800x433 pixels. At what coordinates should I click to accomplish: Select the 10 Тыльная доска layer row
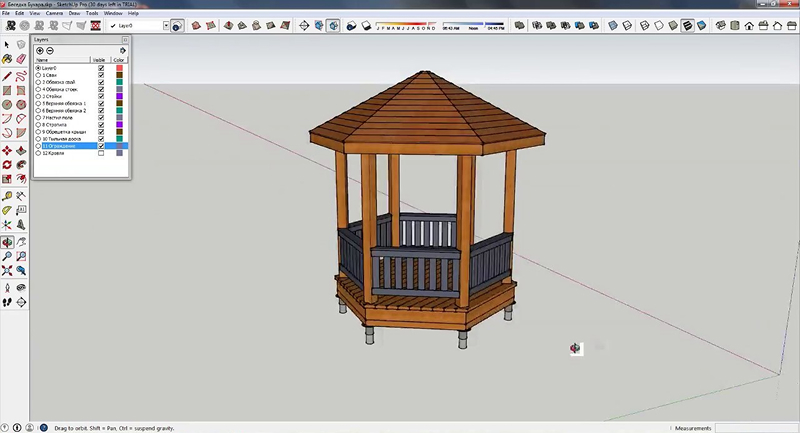point(82,139)
